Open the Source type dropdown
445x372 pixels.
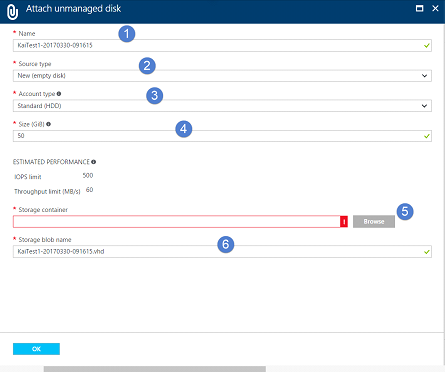click(x=222, y=76)
